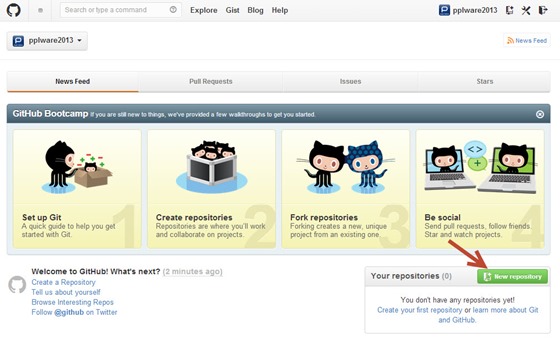
Task: Open account settings tools icon
Action: click(526, 10)
